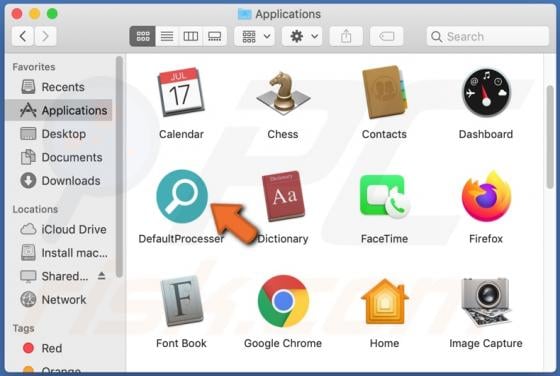Select the FaceTime app icon
This screenshot has height=376, width=560.
385,196
